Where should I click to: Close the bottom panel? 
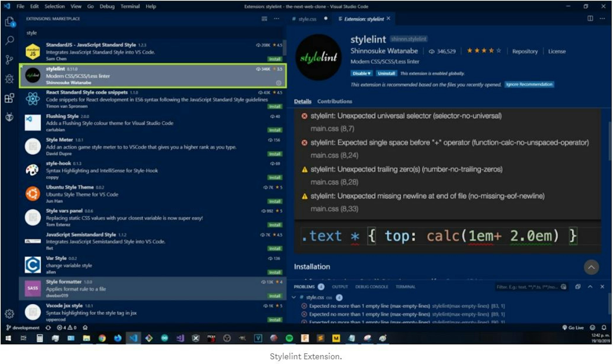[602, 286]
